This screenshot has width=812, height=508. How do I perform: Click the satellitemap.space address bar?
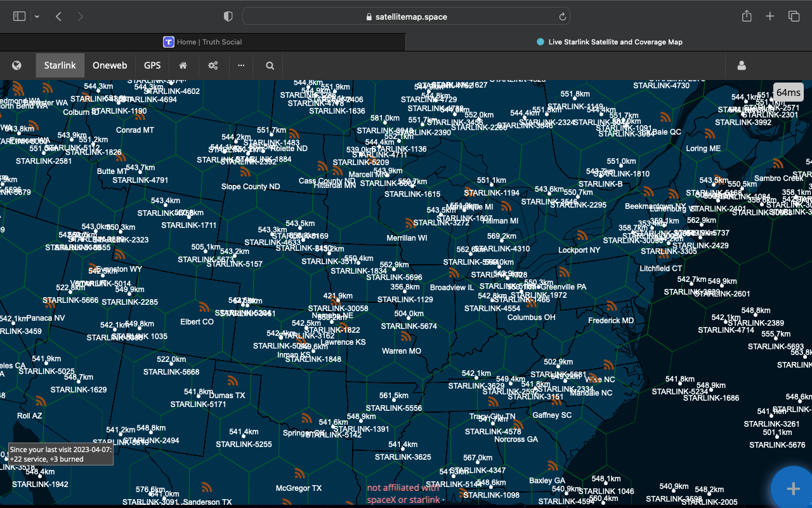click(x=406, y=17)
